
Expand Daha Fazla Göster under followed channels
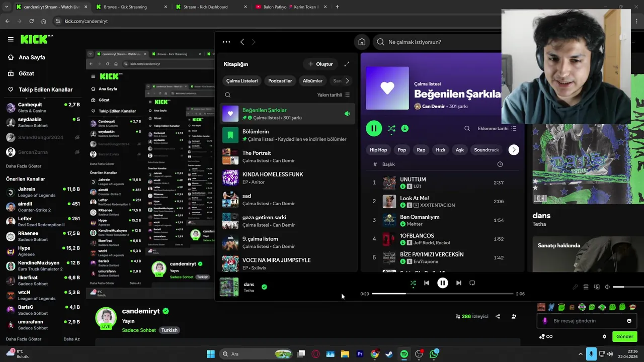pos(24,166)
